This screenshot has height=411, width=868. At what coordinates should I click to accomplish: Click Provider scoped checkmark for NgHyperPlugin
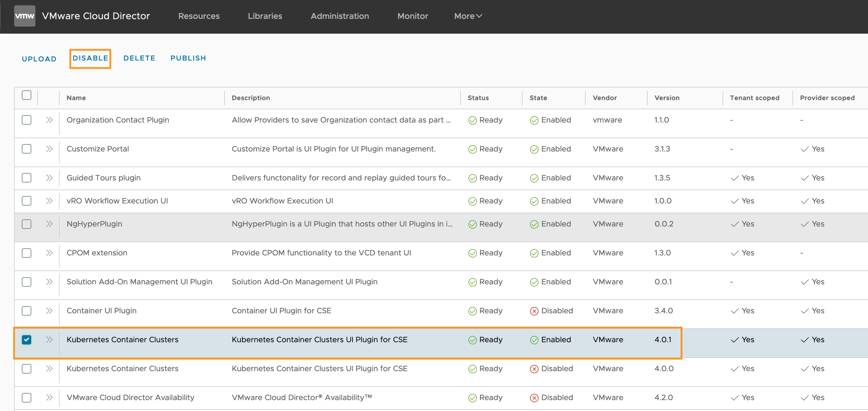pyautogui.click(x=805, y=225)
